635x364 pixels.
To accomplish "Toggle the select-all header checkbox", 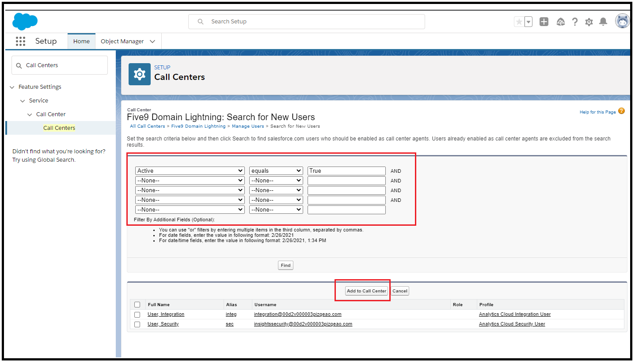I will (x=137, y=305).
